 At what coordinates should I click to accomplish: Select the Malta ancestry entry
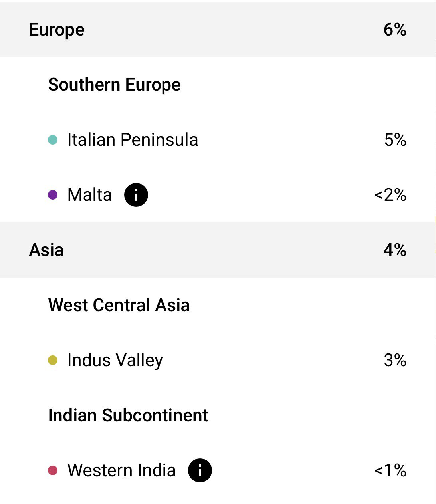(218, 195)
